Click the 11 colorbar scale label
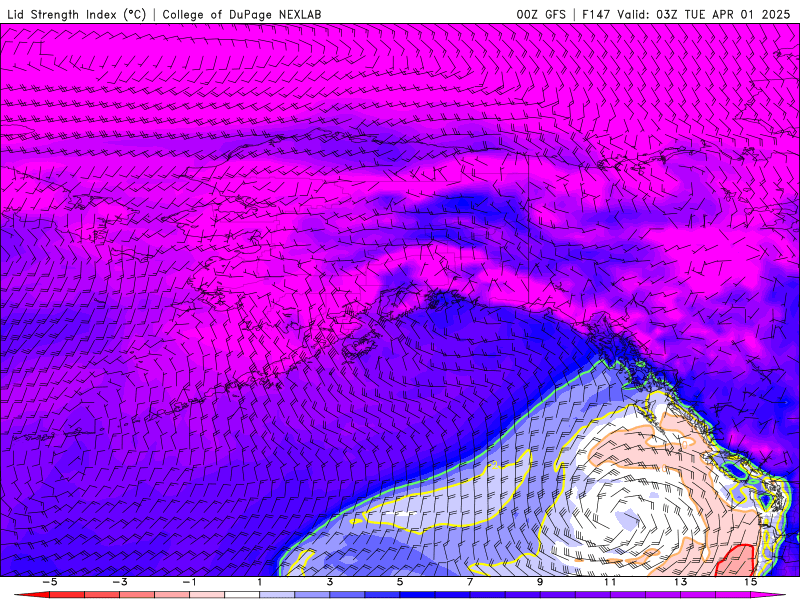 click(610, 582)
